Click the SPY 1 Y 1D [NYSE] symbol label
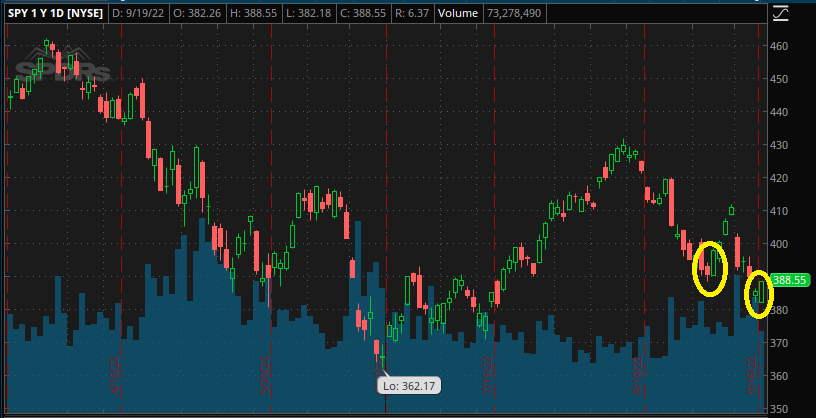 pos(55,13)
